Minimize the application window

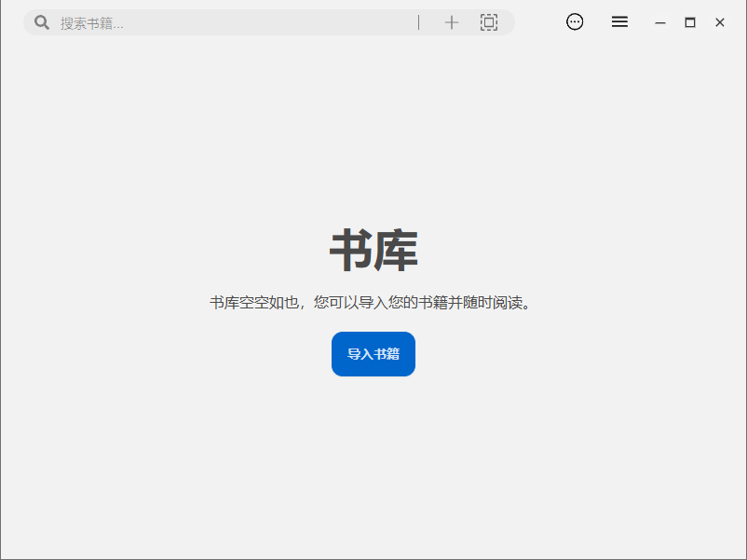(660, 21)
